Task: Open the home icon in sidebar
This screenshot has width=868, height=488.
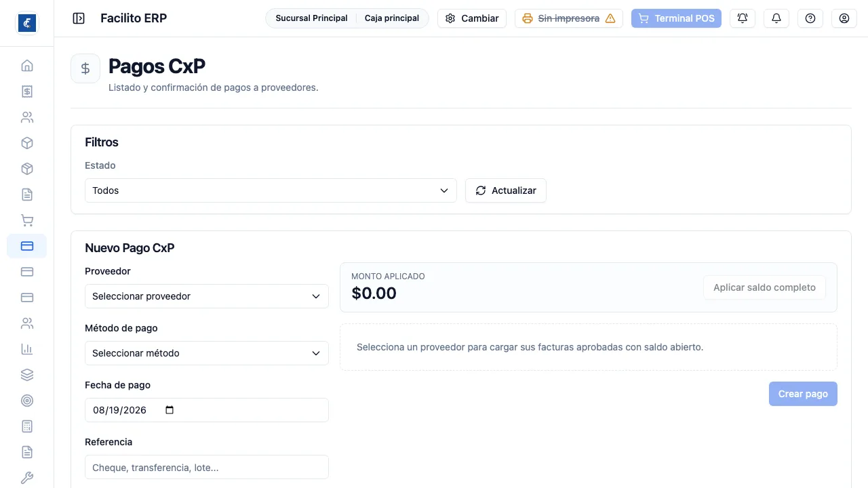Action: pyautogui.click(x=27, y=66)
